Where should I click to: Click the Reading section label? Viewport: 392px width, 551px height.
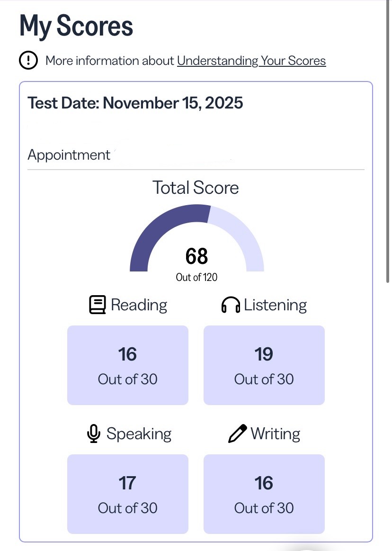139,305
